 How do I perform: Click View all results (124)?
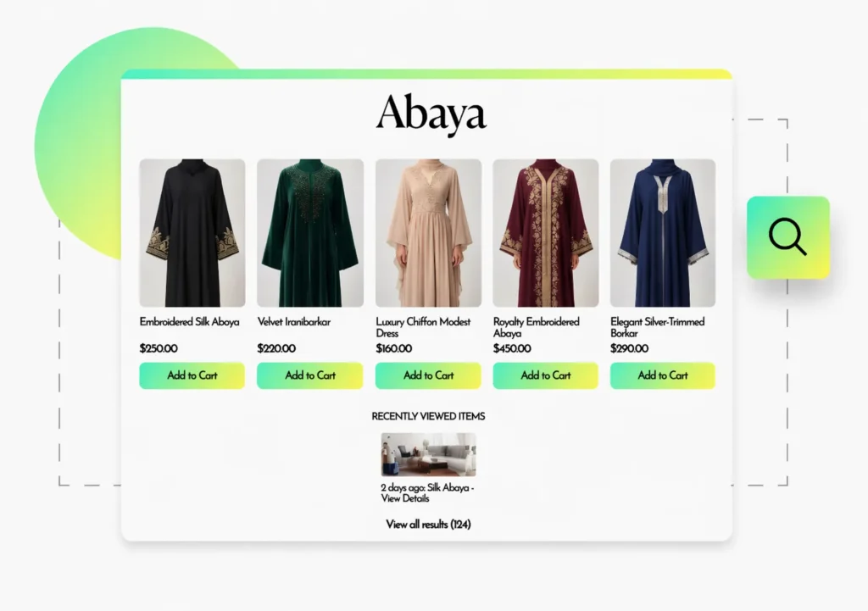pyautogui.click(x=428, y=524)
